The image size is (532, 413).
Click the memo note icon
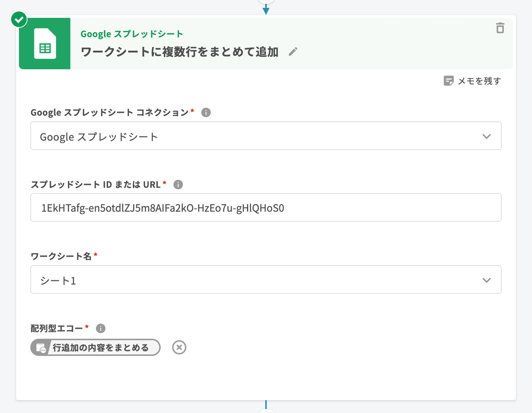448,81
